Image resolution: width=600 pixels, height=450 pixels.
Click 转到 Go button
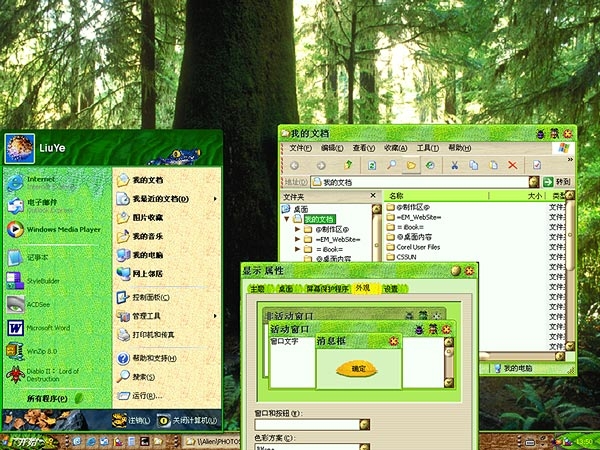(x=557, y=182)
